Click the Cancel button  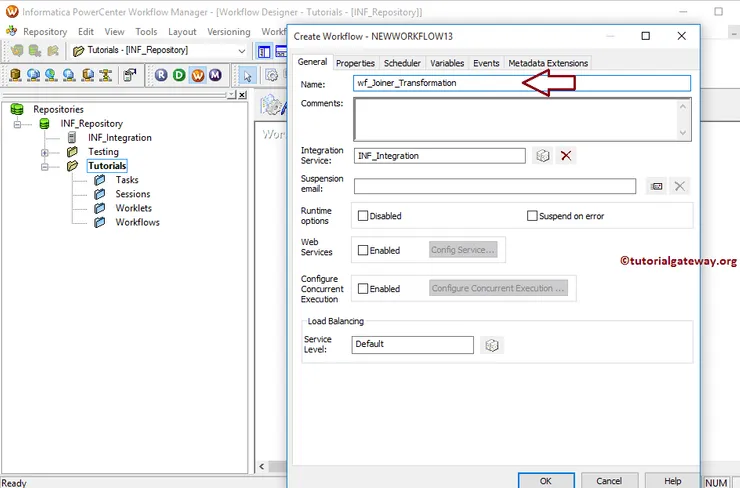tap(609, 481)
